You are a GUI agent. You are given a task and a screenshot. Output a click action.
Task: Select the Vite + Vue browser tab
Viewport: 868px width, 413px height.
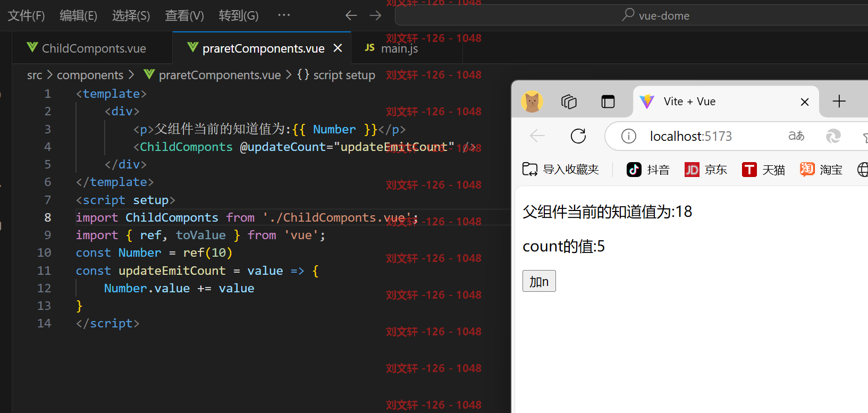(x=726, y=101)
